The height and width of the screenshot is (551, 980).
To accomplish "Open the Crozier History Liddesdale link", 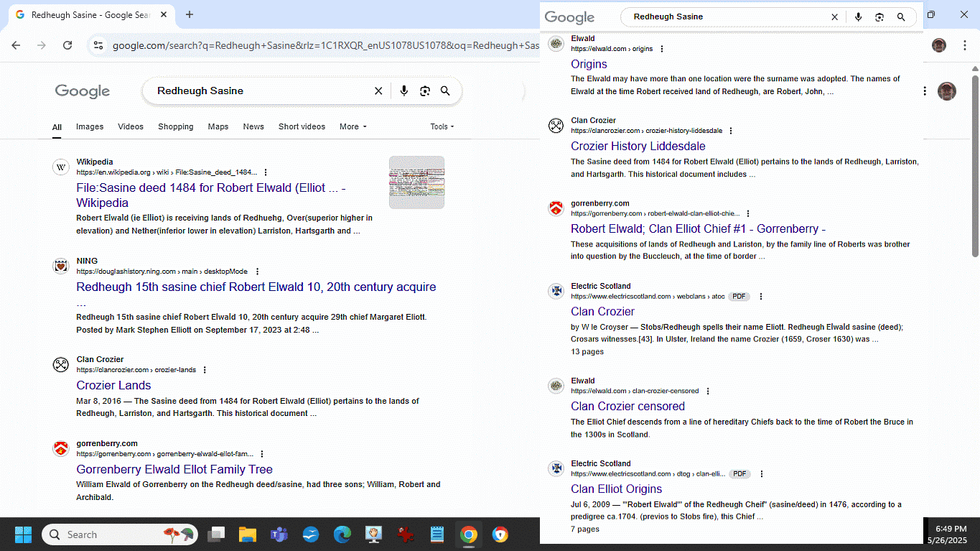I will 638,146.
